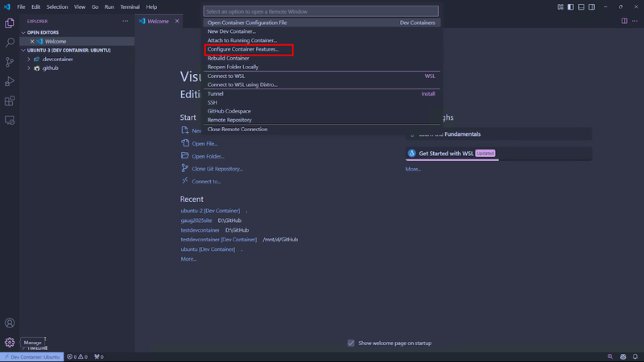Image resolution: width=644 pixels, height=362 pixels.
Task: Open the Accounts icon in activity bar
Action: (x=10, y=323)
